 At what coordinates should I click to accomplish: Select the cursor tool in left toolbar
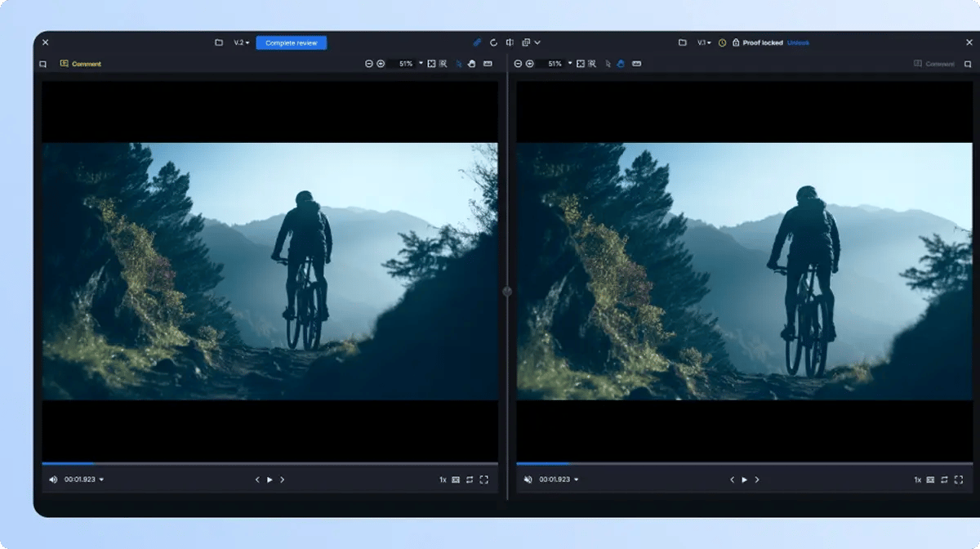(x=459, y=63)
